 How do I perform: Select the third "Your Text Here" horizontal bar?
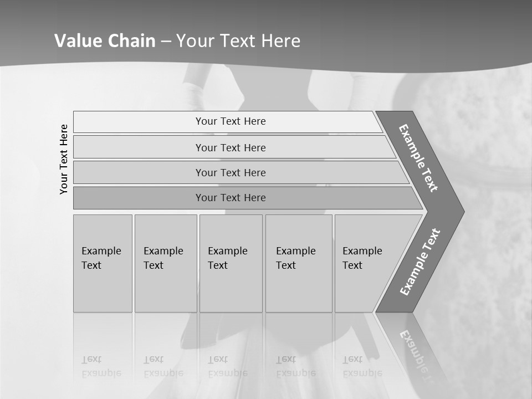click(x=241, y=172)
